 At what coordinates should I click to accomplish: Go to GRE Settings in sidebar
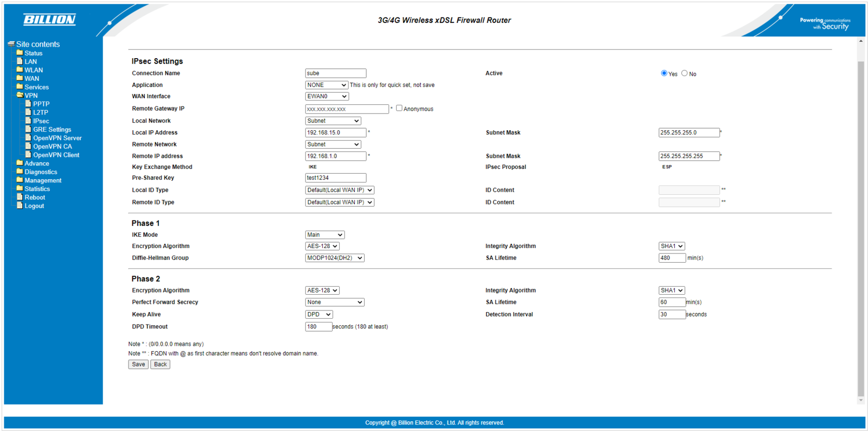[52, 129]
